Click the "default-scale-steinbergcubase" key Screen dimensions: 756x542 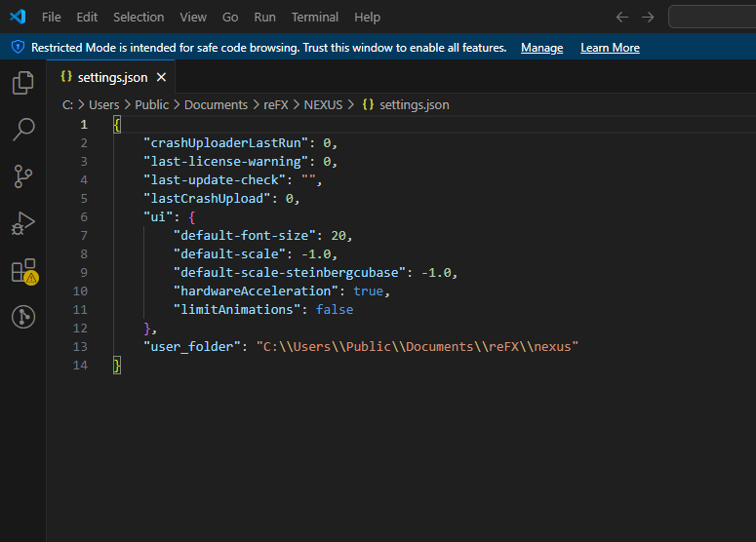tap(290, 273)
